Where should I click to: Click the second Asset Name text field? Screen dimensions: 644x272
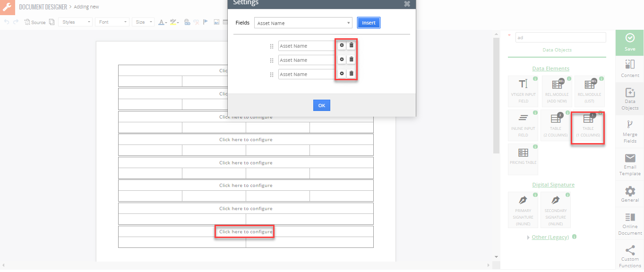click(x=307, y=60)
